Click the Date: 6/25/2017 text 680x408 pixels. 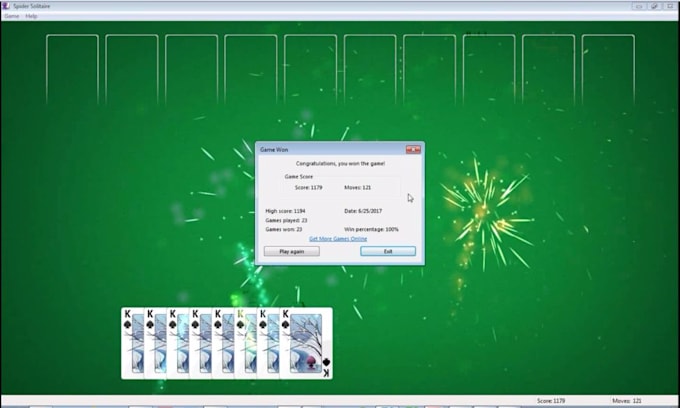click(x=363, y=211)
